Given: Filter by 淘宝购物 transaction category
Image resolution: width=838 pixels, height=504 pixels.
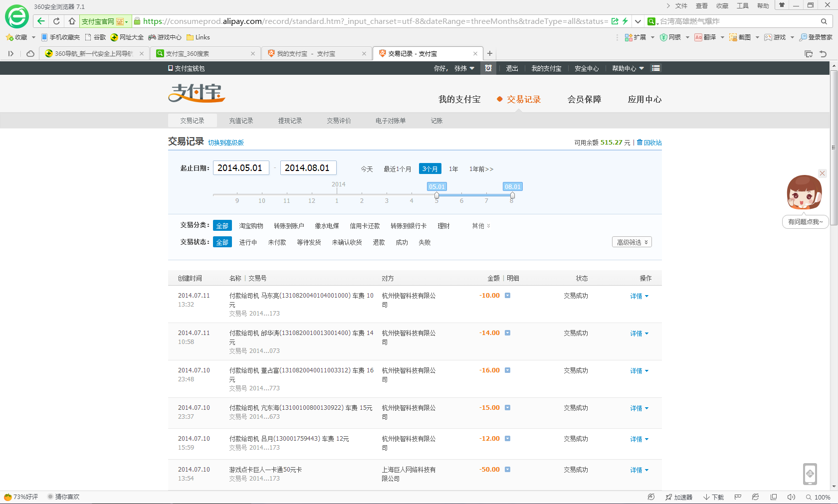Looking at the screenshot, I should click(251, 226).
